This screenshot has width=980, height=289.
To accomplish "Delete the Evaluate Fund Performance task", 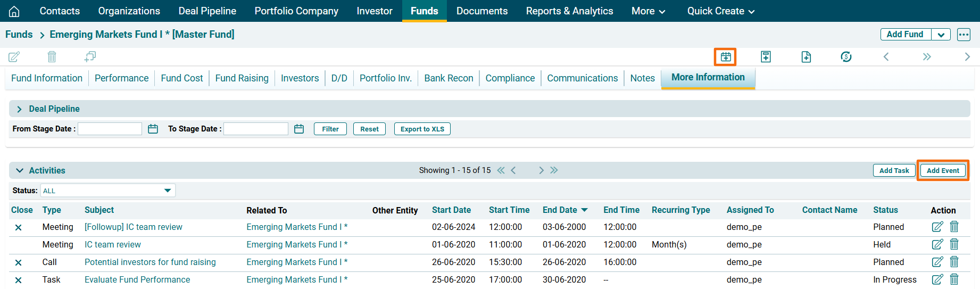I will (x=954, y=279).
